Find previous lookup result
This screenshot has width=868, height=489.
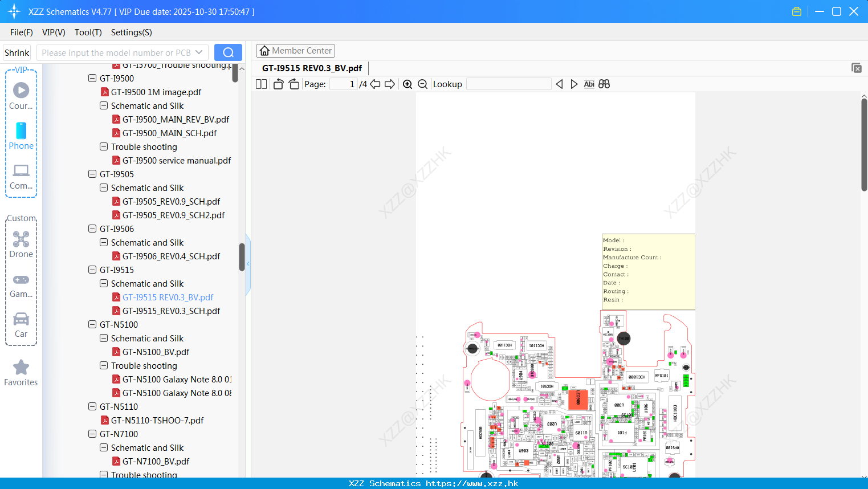[559, 84]
